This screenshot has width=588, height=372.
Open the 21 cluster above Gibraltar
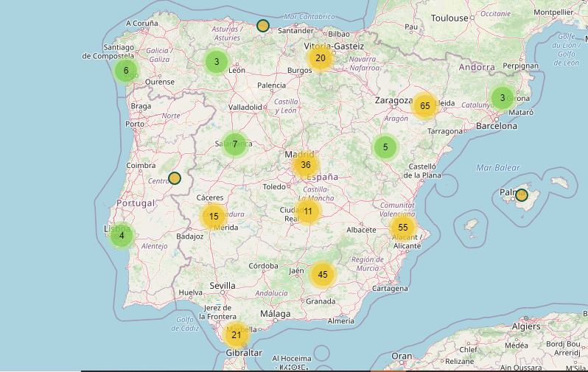coord(236,335)
